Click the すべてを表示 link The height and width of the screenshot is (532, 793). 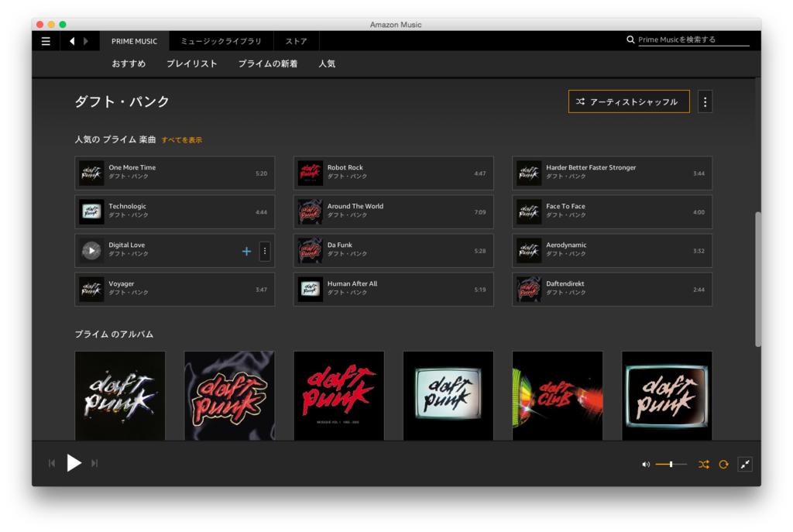pyautogui.click(x=181, y=140)
